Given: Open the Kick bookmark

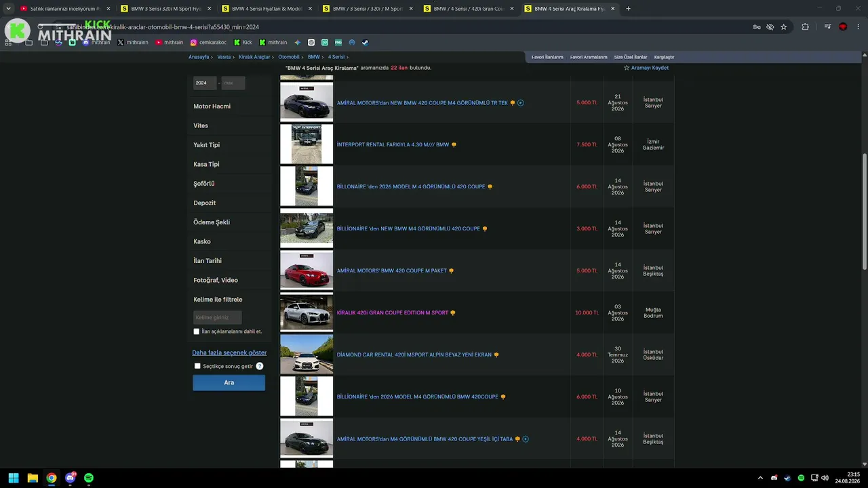Looking at the screenshot, I should click(243, 42).
